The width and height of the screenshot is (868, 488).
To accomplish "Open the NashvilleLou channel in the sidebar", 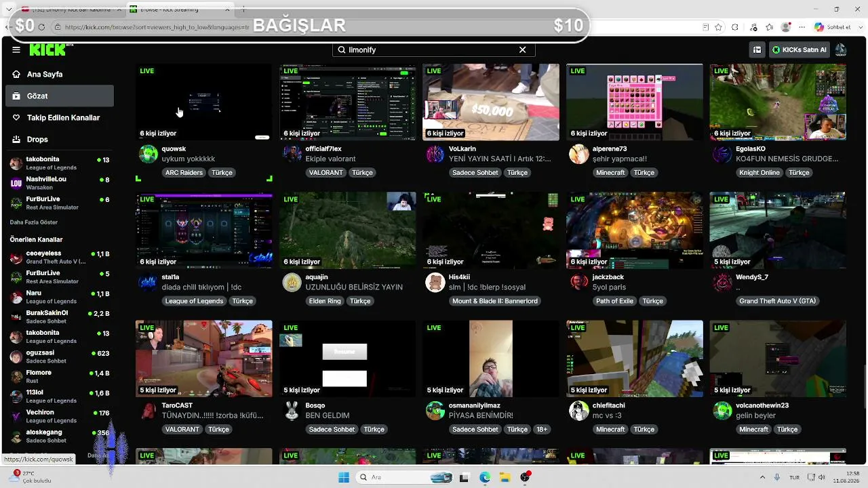I will (60, 183).
